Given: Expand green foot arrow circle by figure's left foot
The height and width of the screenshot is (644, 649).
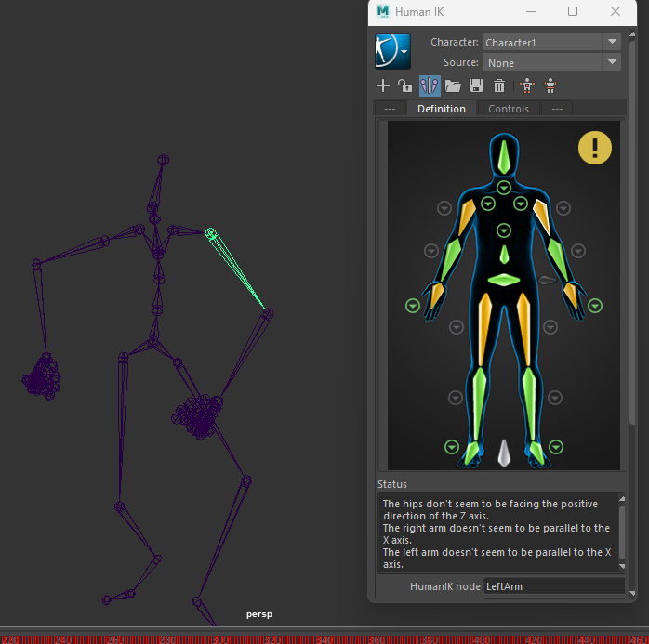Looking at the screenshot, I should [556, 447].
